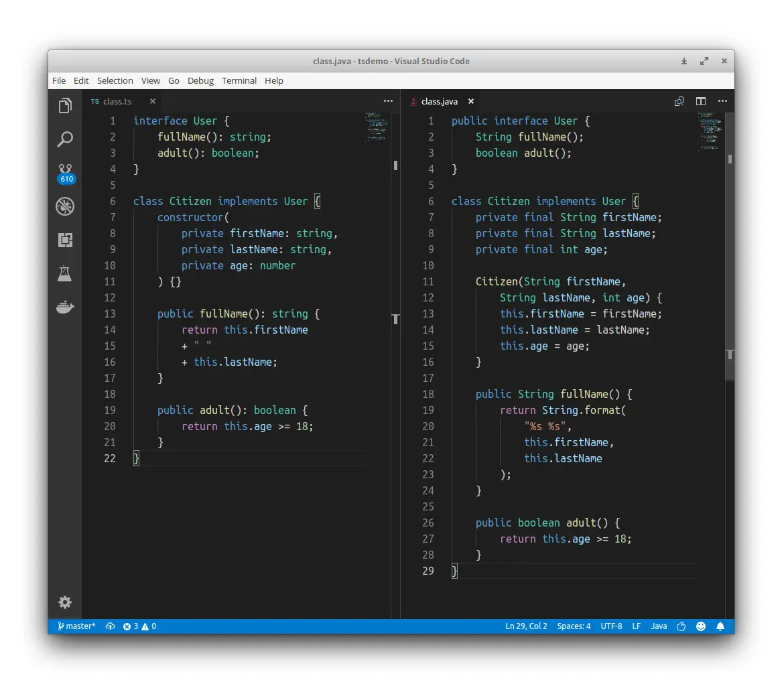The image size is (784, 690).
Task: Download window button in title bar
Action: pyautogui.click(x=684, y=61)
